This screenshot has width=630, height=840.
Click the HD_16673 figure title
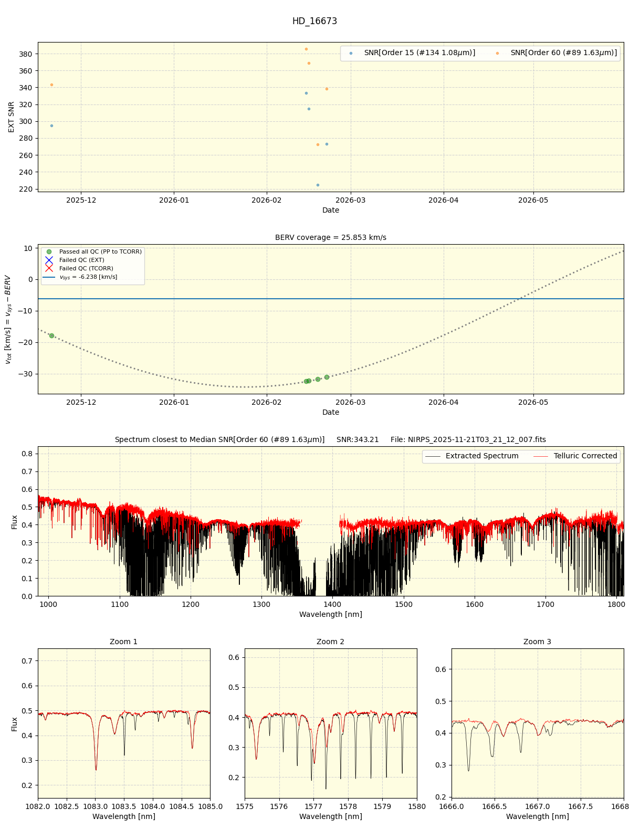point(314,21)
